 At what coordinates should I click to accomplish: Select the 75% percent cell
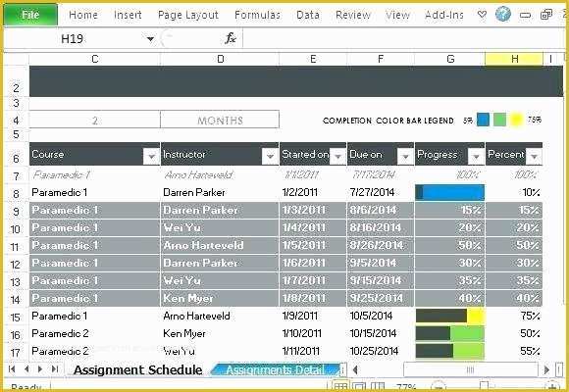point(514,316)
